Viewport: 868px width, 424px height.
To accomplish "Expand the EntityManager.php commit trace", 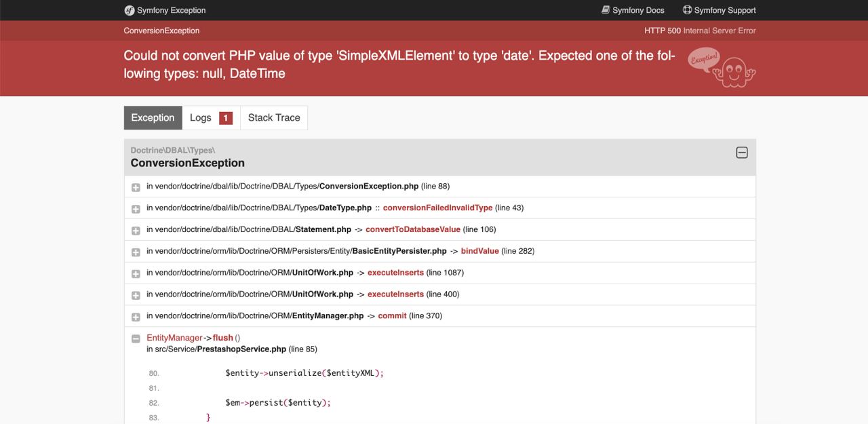I will tap(136, 317).
